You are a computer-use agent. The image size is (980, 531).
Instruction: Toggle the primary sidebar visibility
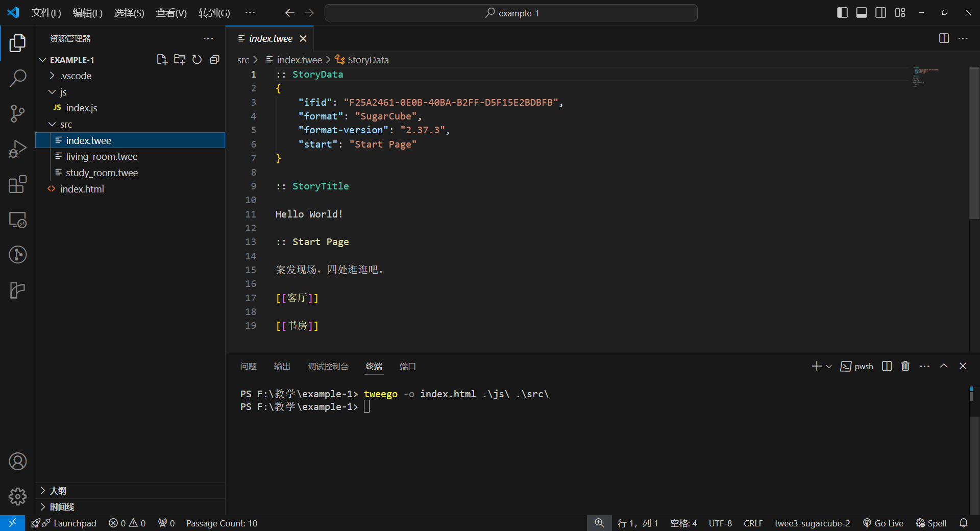point(842,13)
